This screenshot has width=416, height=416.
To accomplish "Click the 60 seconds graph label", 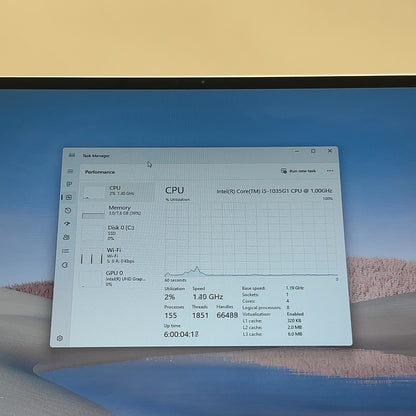I will [175, 280].
